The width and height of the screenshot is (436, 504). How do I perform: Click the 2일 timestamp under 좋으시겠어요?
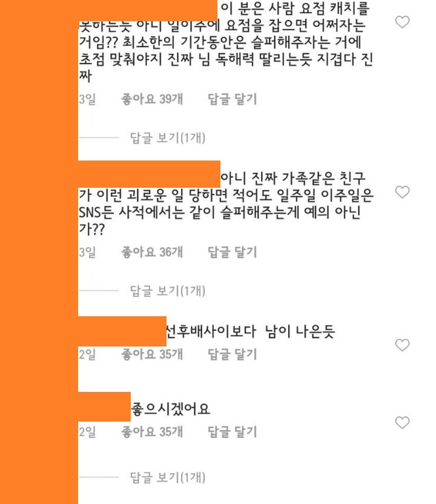click(x=87, y=432)
